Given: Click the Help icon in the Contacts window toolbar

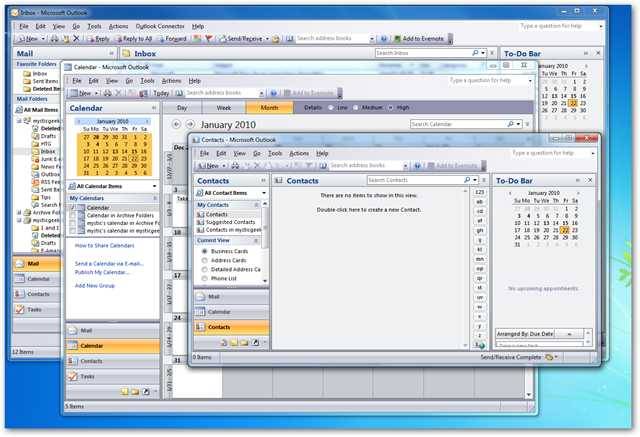Looking at the screenshot, I should (417, 166).
